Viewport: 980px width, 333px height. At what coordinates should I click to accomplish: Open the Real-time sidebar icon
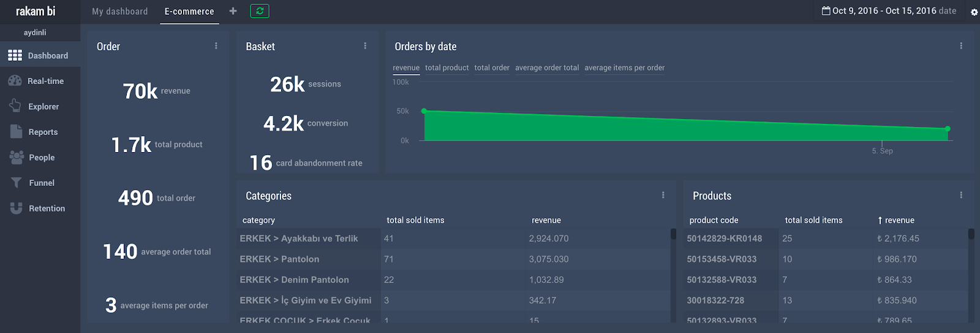click(15, 81)
